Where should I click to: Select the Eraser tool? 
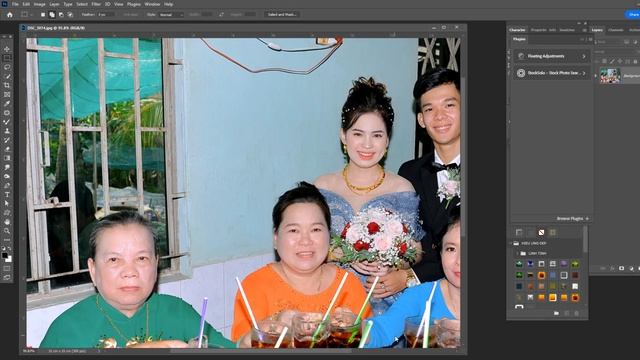[7, 149]
